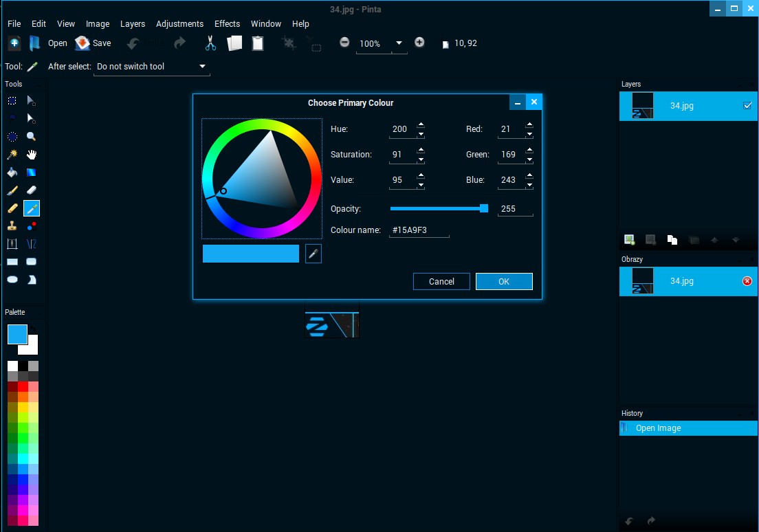Activate the Zoom magnifier tool

pos(32,136)
